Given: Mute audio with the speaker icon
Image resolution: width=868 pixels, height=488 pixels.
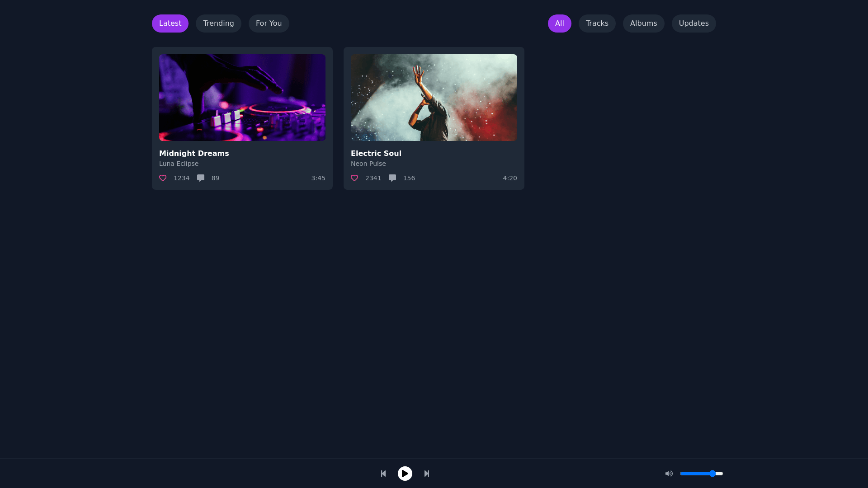Looking at the screenshot, I should [x=669, y=474].
